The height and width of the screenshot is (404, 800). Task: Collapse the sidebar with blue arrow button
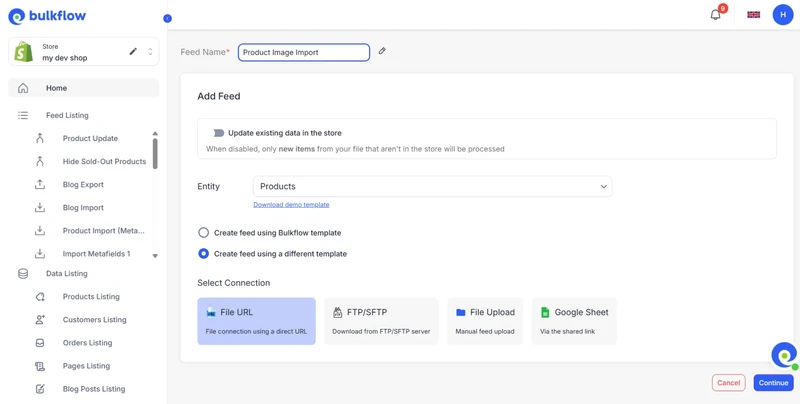(x=167, y=18)
